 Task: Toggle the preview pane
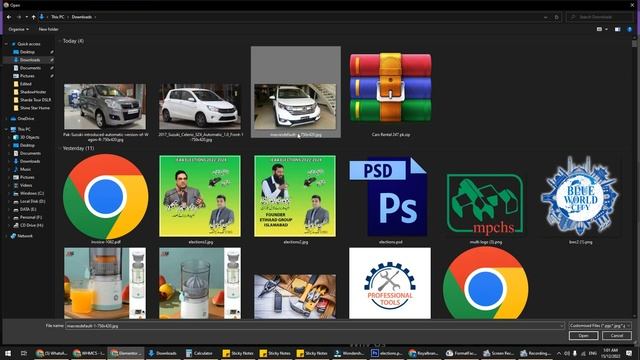(x=618, y=29)
